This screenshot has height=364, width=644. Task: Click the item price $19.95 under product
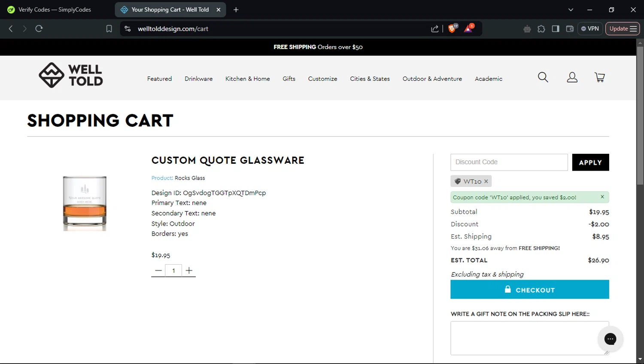point(161,255)
